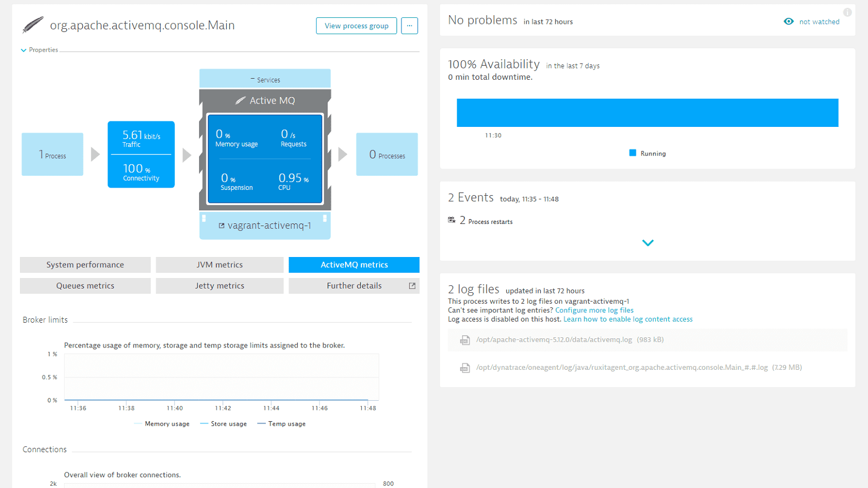The height and width of the screenshot is (488, 868).
Task: Click the not watched link text
Action: [x=819, y=22]
